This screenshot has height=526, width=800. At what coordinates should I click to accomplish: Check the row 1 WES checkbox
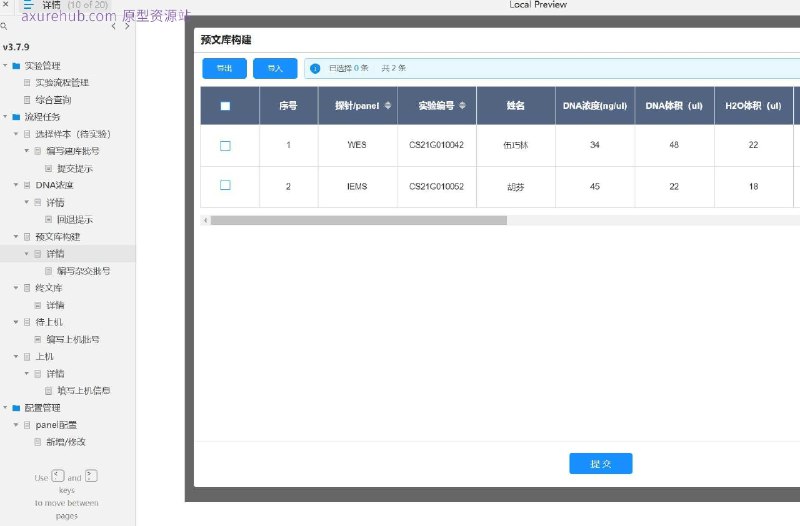coord(225,146)
